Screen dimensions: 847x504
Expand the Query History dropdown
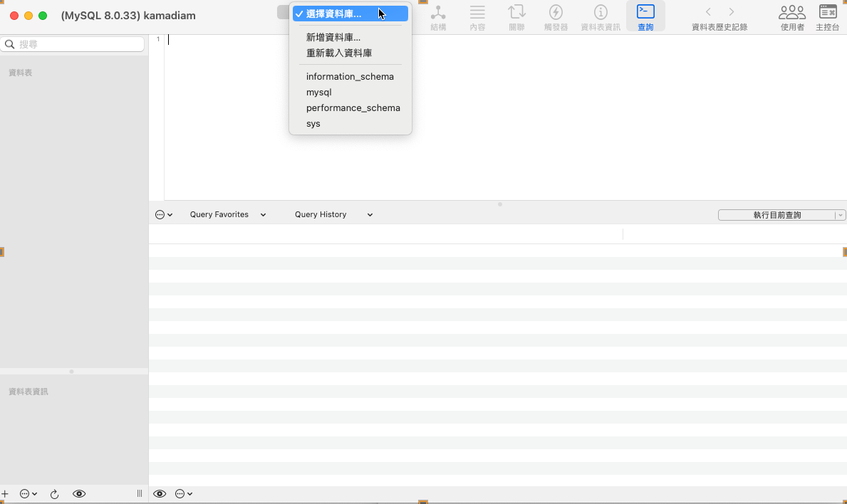[x=333, y=214]
